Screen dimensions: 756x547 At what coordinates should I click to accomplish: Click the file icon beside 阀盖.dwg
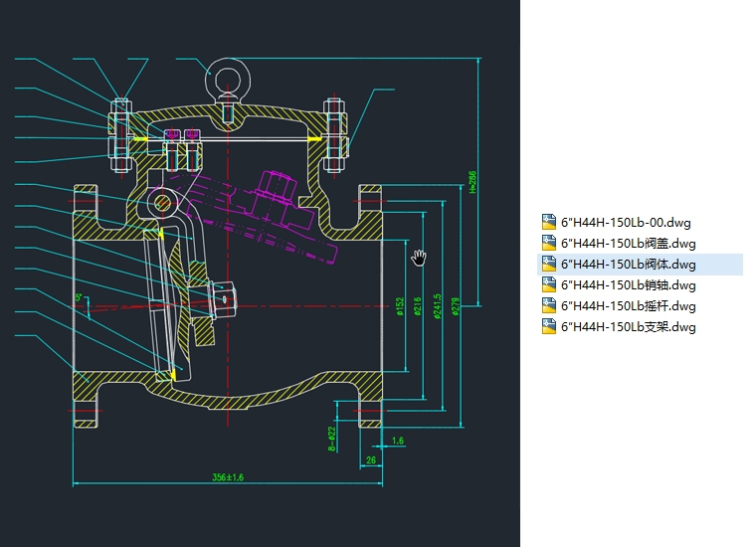549,243
